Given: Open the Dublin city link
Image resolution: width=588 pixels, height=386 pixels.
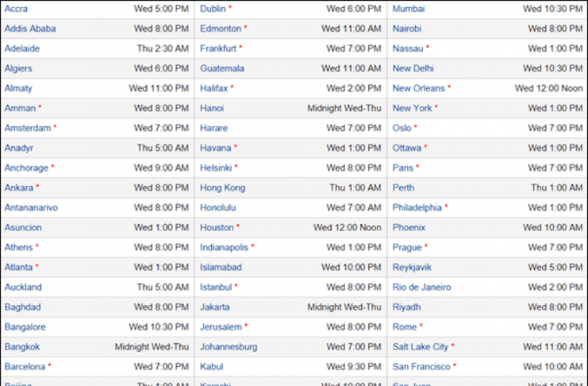Looking at the screenshot, I should 213,9.
